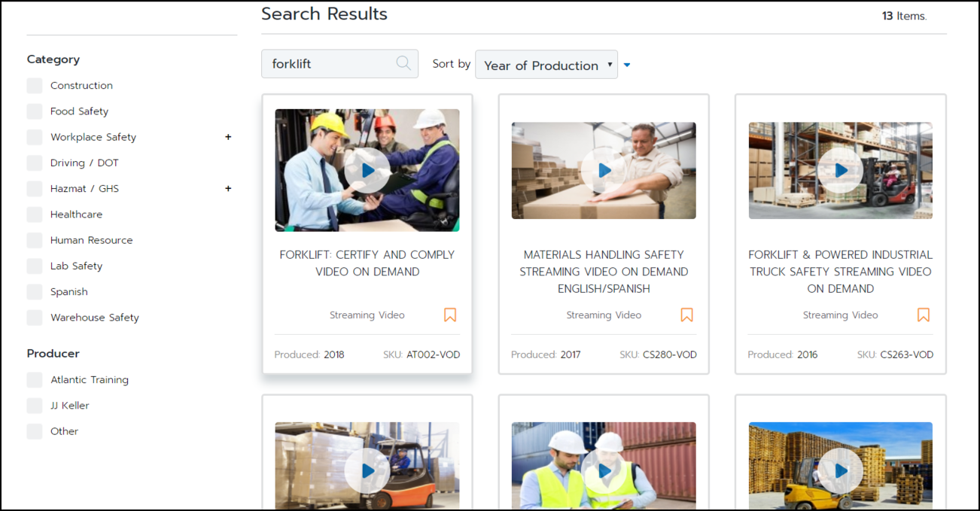Click the Warehouse Safety category label
980x511 pixels.
click(x=95, y=318)
